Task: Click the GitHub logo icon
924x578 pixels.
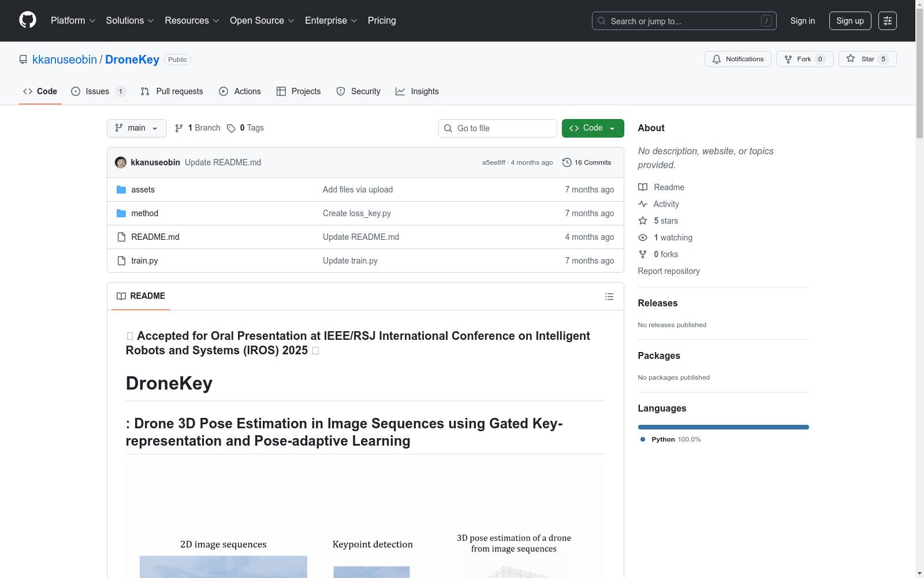Action: point(28,20)
